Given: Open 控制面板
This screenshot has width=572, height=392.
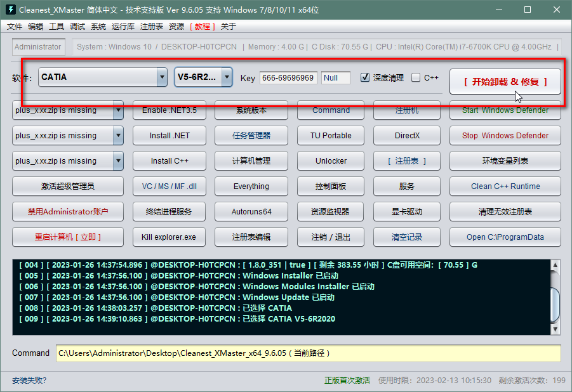Looking at the screenshot, I should [x=331, y=186].
